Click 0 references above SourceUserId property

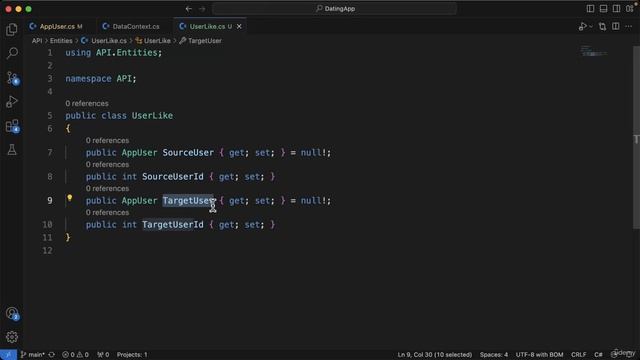click(107, 164)
